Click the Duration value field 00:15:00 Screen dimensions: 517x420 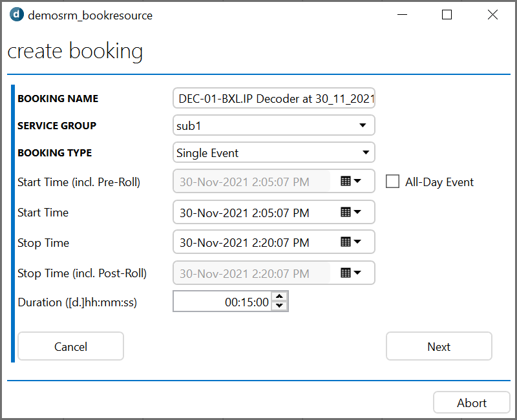click(222, 301)
